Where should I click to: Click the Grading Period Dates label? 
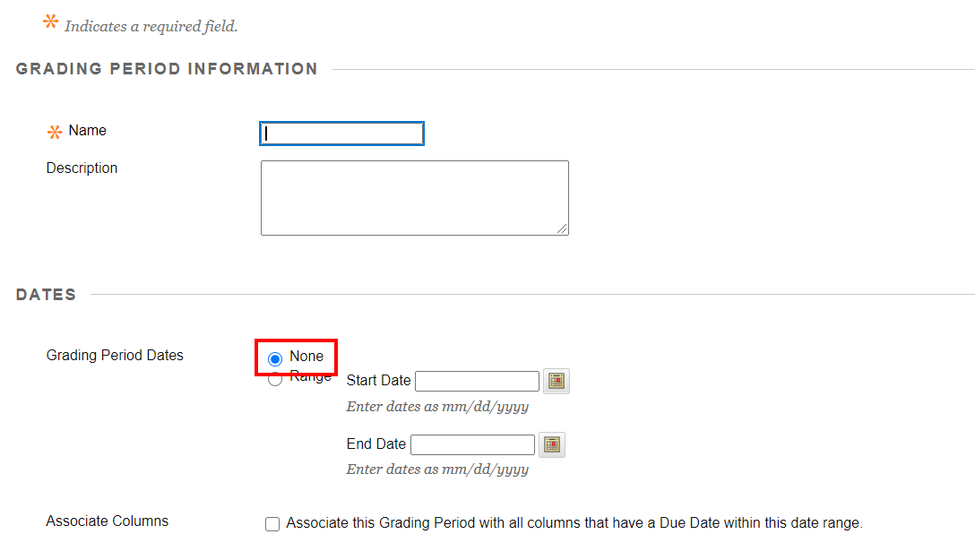point(115,356)
